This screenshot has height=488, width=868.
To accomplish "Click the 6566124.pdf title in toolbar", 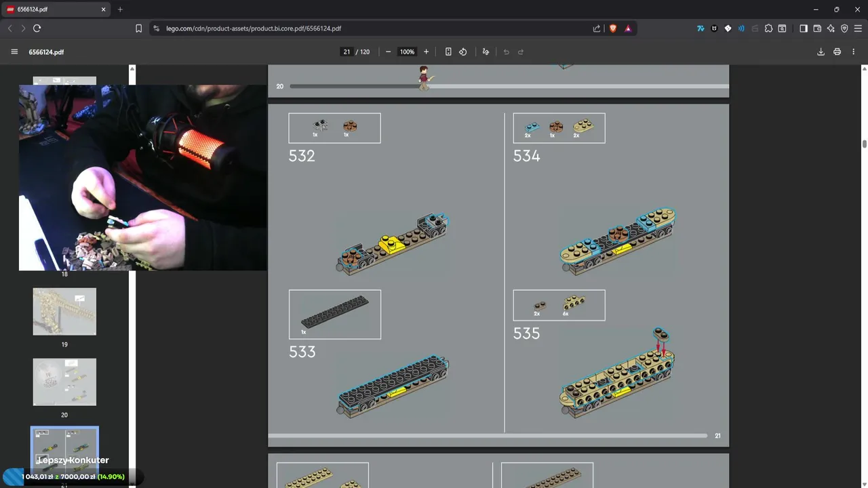I will coord(46,52).
